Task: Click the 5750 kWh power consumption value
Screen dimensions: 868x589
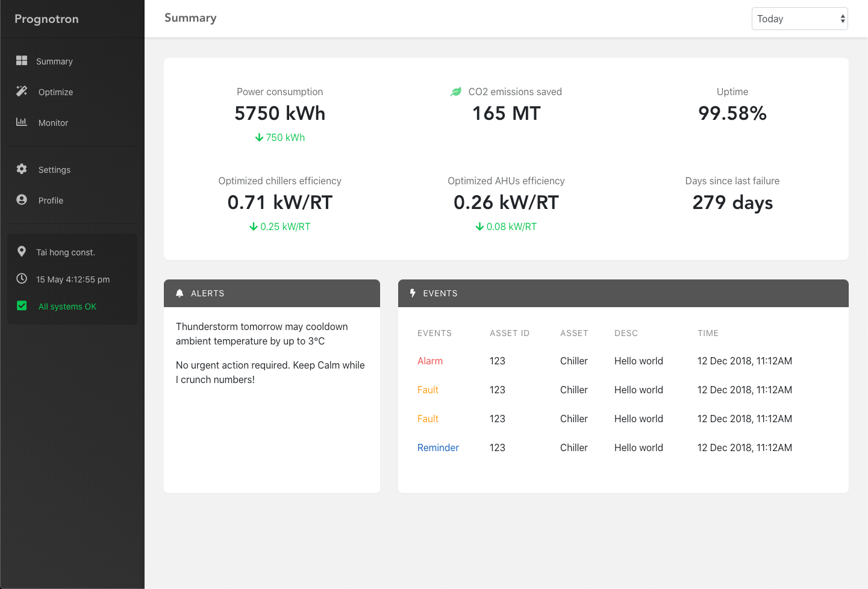Action: click(x=280, y=113)
